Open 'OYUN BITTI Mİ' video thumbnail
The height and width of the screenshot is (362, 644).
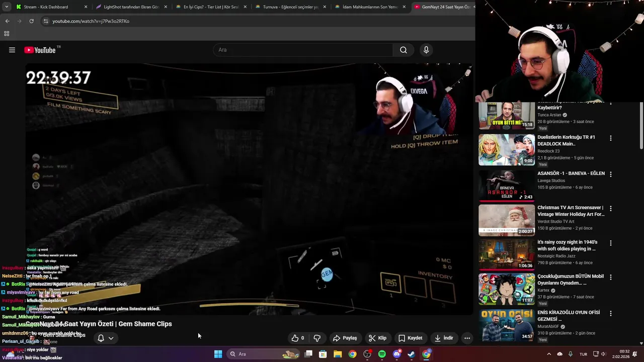pos(506,116)
